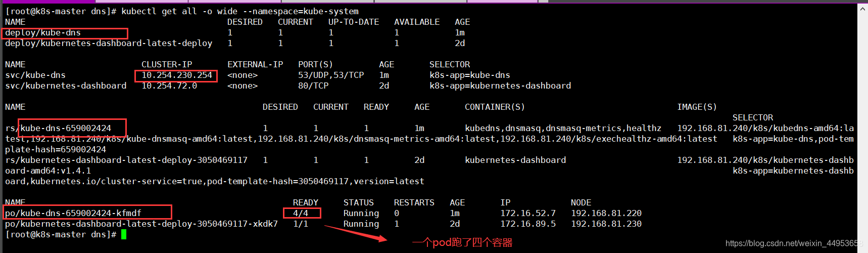The width and height of the screenshot is (868, 253).
Task: Click 'Running' status of kube-dns pod
Action: 361,213
